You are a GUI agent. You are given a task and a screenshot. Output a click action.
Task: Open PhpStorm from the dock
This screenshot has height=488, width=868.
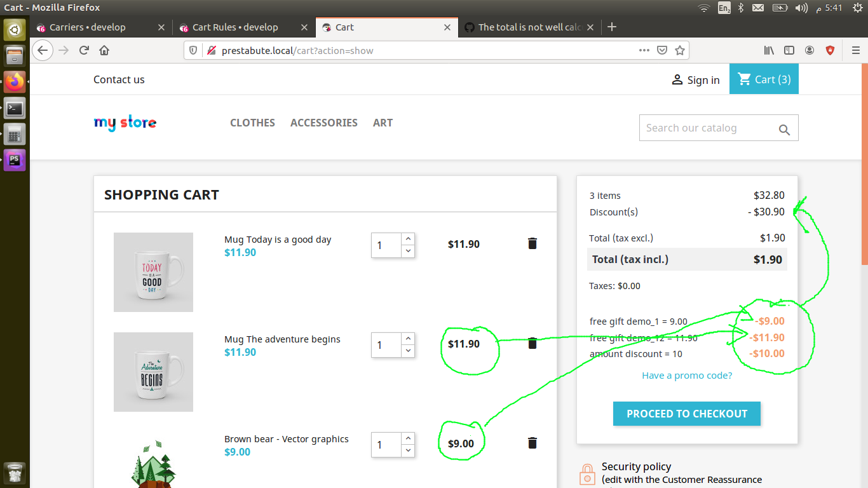click(15, 160)
